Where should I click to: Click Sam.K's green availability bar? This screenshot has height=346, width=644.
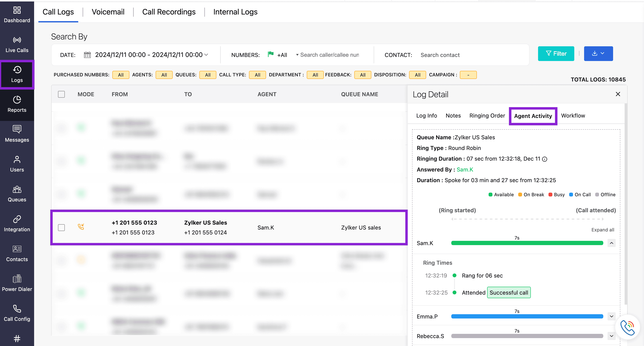[x=527, y=243]
